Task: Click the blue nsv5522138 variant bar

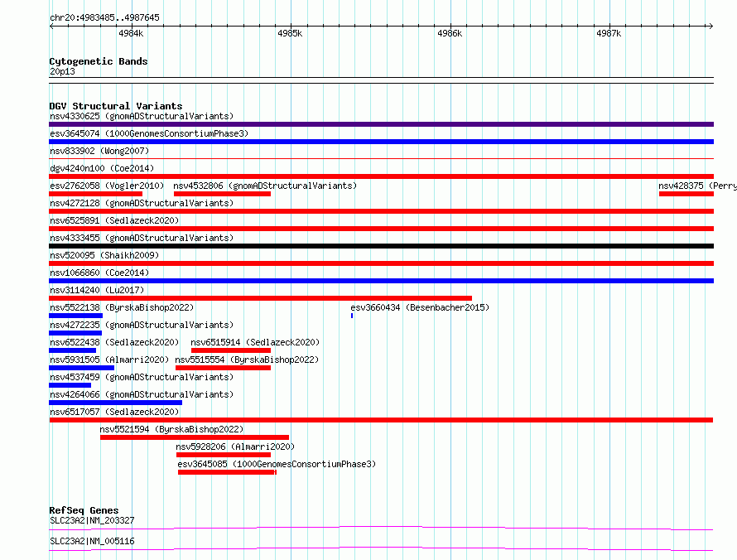Action: pos(75,316)
